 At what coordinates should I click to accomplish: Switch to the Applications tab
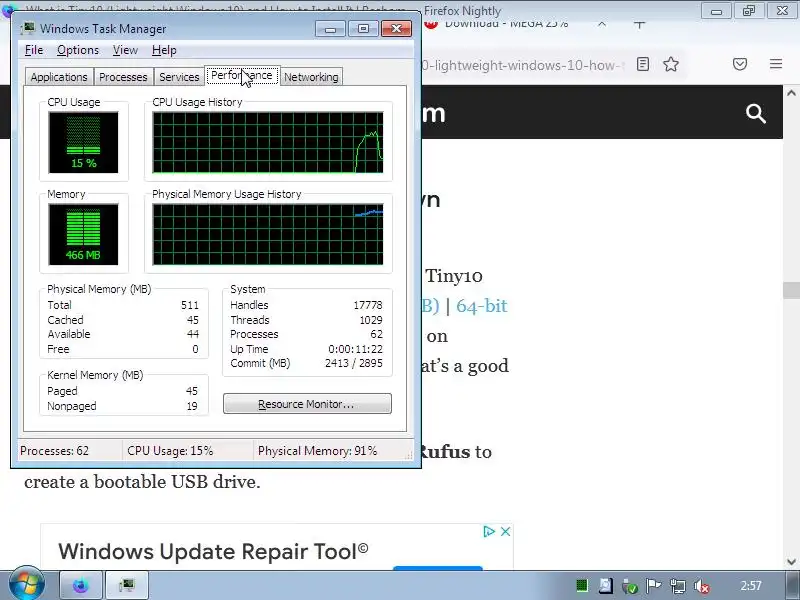[x=59, y=77]
